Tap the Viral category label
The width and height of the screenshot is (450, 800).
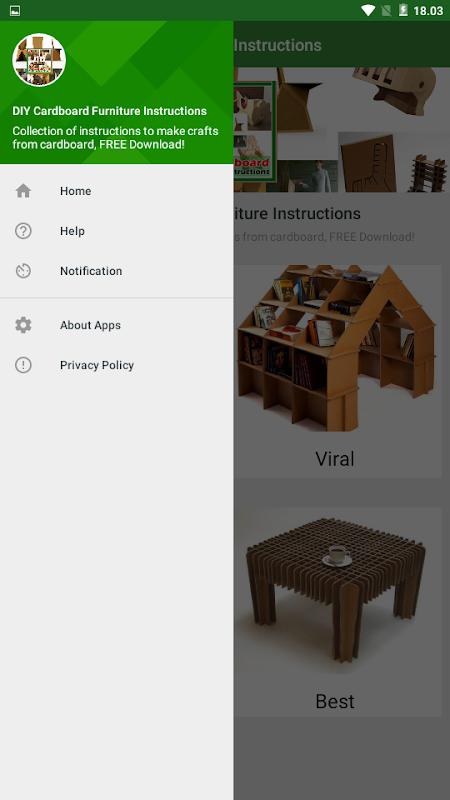[x=335, y=459]
